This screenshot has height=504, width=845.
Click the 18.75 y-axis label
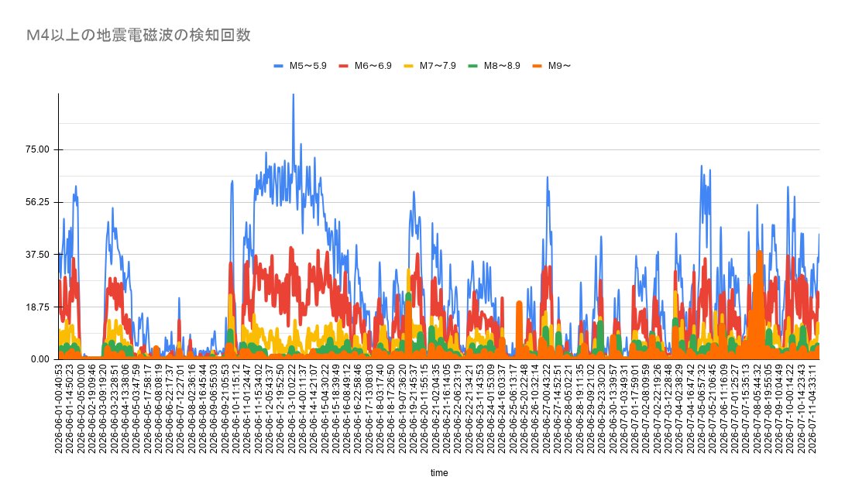click(x=37, y=307)
